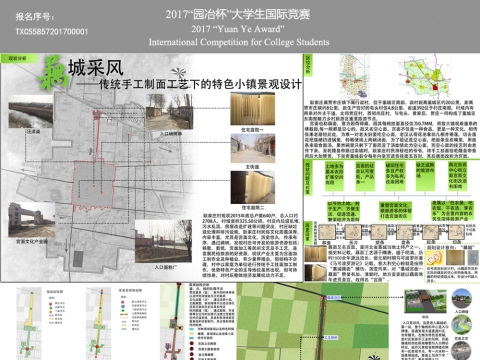Click the fifth green problem box in the upper row
This screenshot has height=360, width=480.
click(457, 176)
